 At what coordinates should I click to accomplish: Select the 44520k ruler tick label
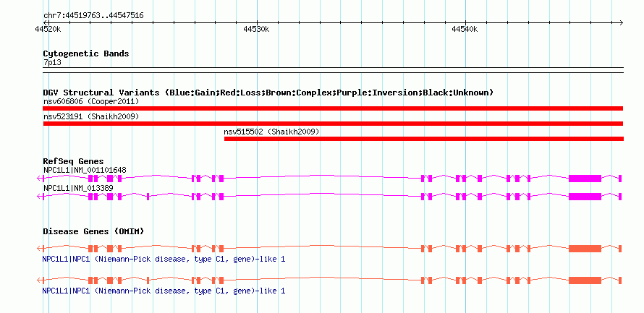click(x=48, y=29)
